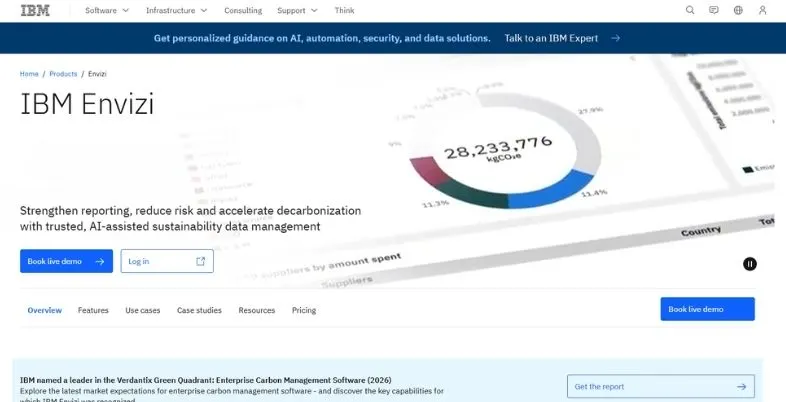
Task: Click Talk to an IBM Expert link
Action: tap(551, 38)
